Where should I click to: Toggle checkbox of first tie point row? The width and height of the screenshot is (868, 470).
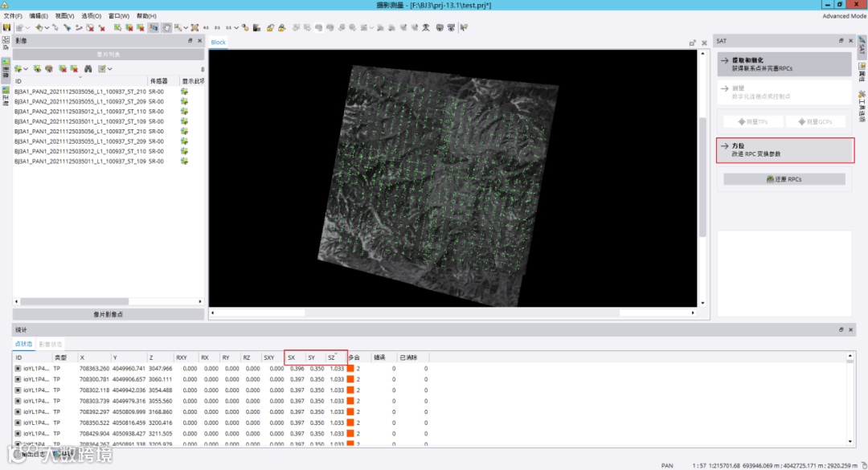pos(18,369)
